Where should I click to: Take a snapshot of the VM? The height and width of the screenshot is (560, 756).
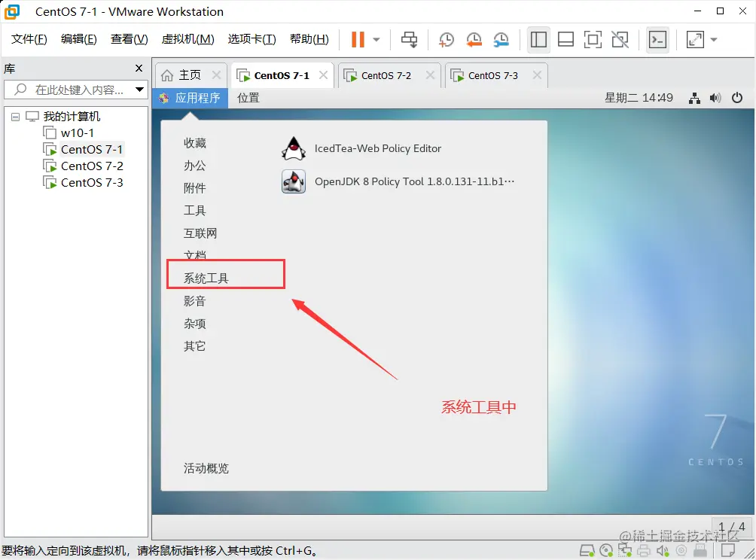[447, 40]
